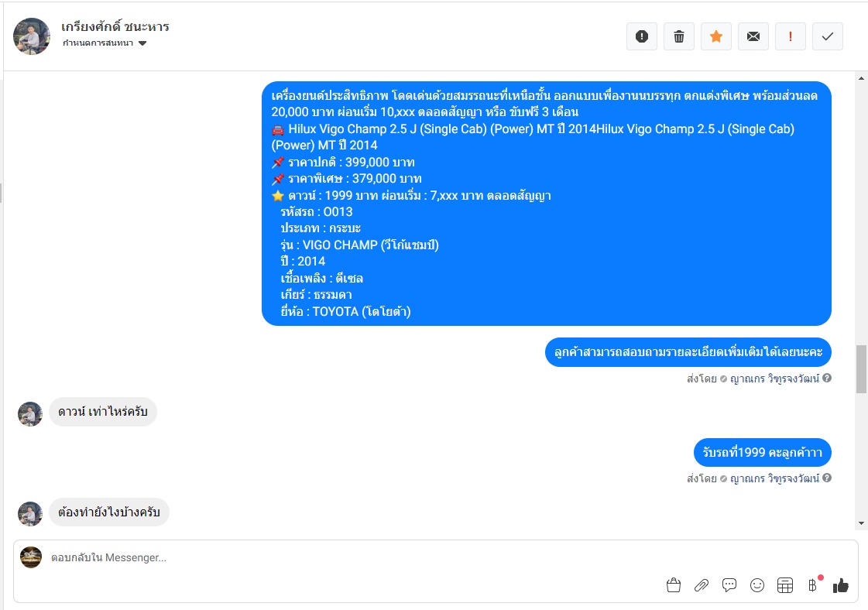The width and height of the screenshot is (868, 610).
Task: Click scroll down arrow of chat scrollbar
Action: coord(861,523)
